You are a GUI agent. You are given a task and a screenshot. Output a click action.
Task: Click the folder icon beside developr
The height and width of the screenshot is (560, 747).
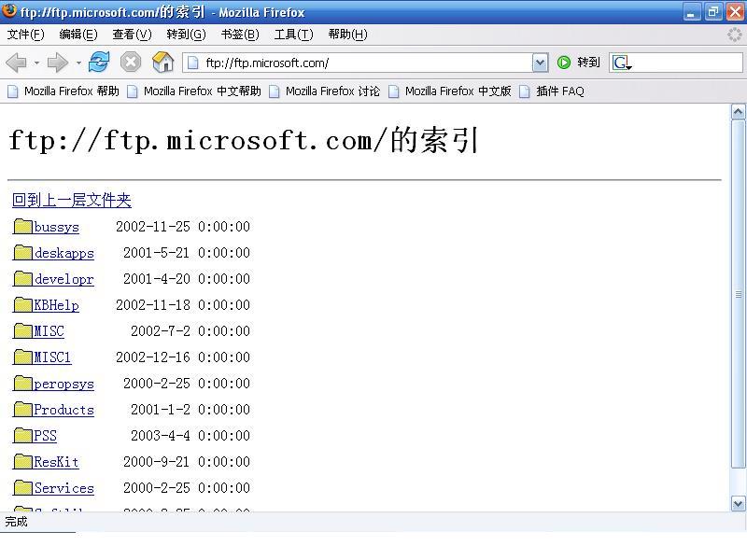(x=22, y=278)
